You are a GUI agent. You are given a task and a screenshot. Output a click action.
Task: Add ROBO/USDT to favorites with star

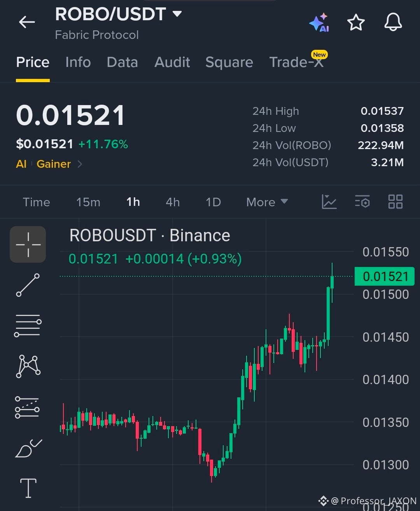(356, 23)
